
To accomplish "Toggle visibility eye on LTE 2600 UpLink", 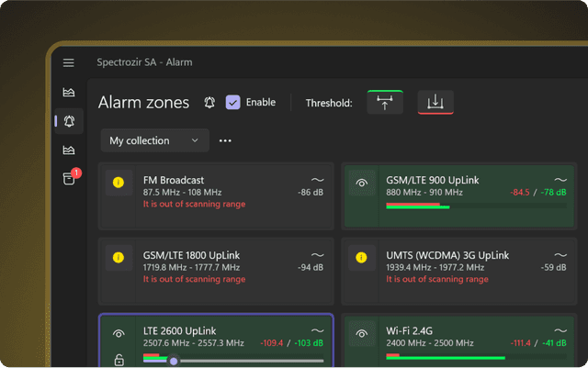I will [x=118, y=334].
